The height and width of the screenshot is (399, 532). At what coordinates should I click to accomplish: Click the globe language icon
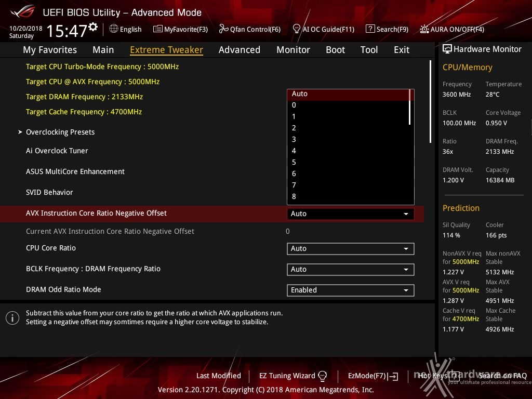[x=114, y=29]
